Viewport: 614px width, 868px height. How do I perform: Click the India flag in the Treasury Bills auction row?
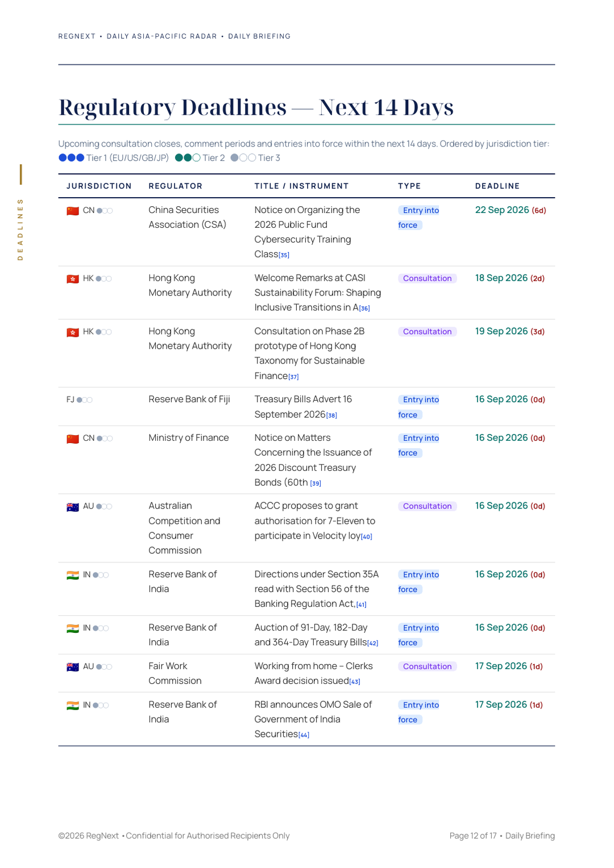73,628
